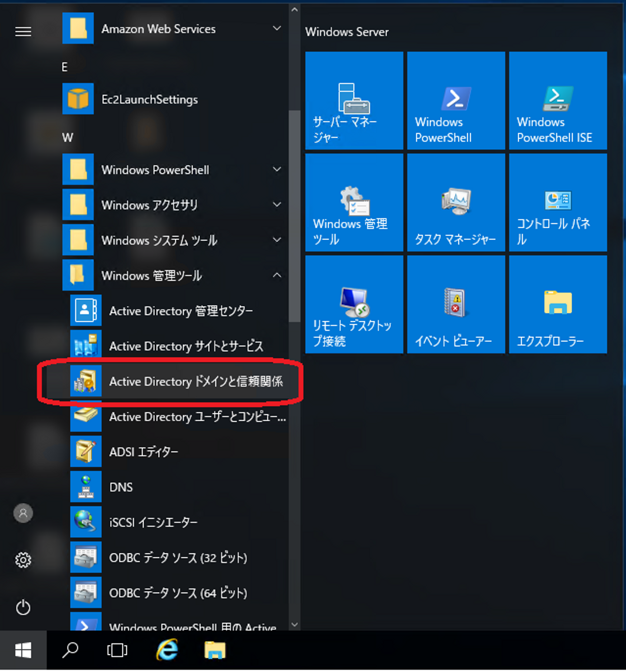Click the DNS tool icon
Screen dimensions: 626x672
point(86,487)
